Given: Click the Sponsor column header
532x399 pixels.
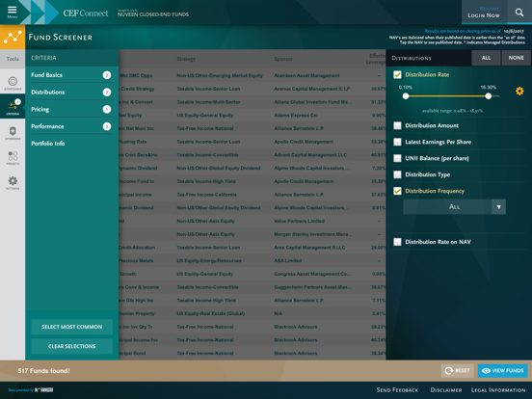Looking at the screenshot, I should tap(283, 59).
